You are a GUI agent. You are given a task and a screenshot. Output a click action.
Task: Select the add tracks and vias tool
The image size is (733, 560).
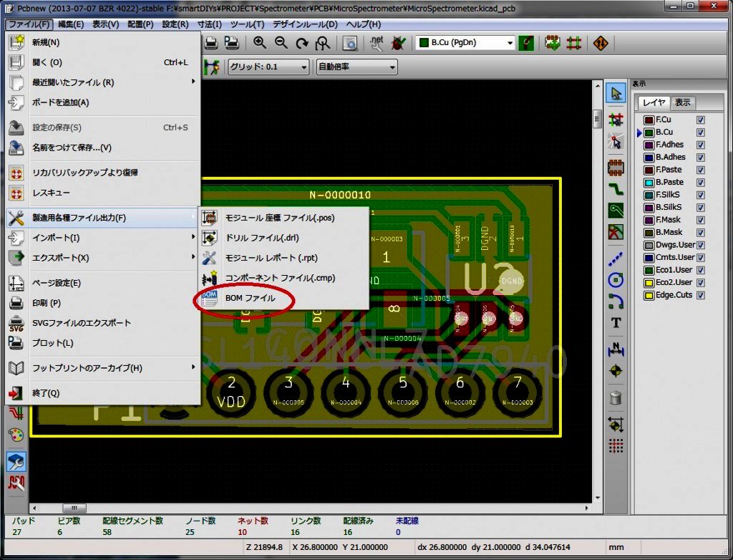(x=615, y=189)
